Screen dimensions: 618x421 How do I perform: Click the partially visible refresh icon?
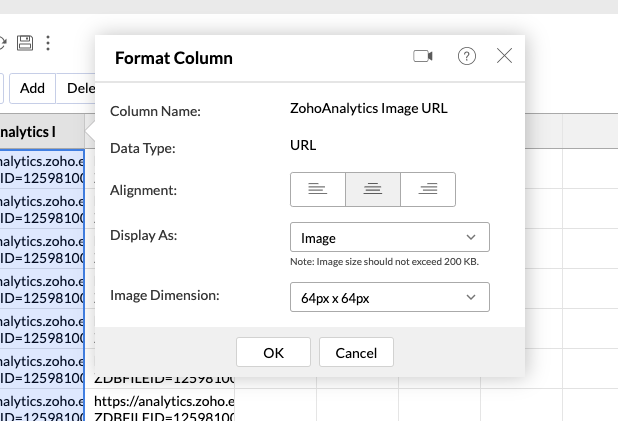point(3,43)
